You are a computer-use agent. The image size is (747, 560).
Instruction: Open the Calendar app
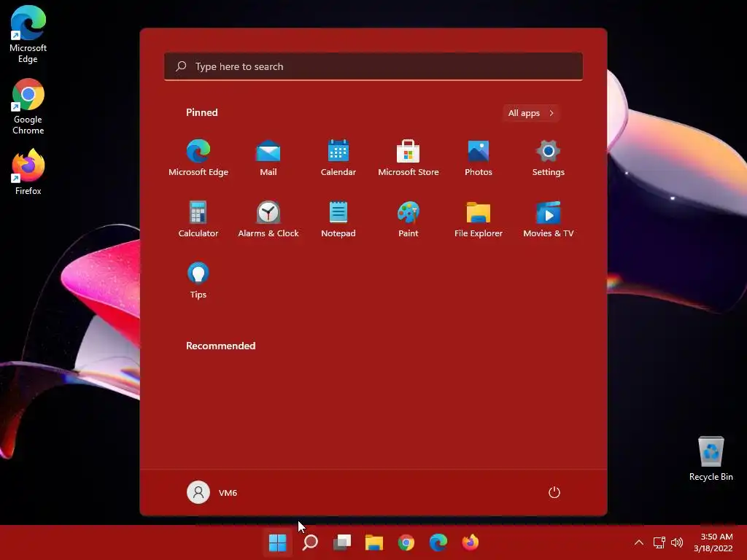(x=338, y=158)
